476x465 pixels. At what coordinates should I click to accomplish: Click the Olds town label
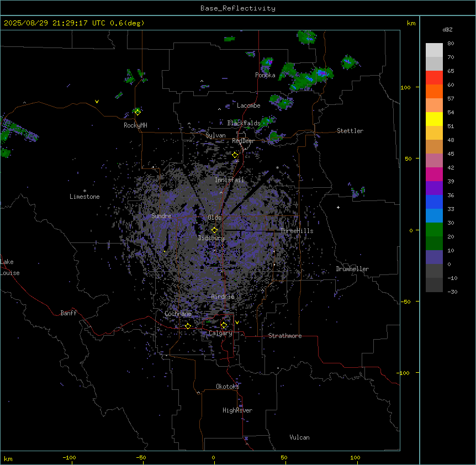(x=214, y=218)
